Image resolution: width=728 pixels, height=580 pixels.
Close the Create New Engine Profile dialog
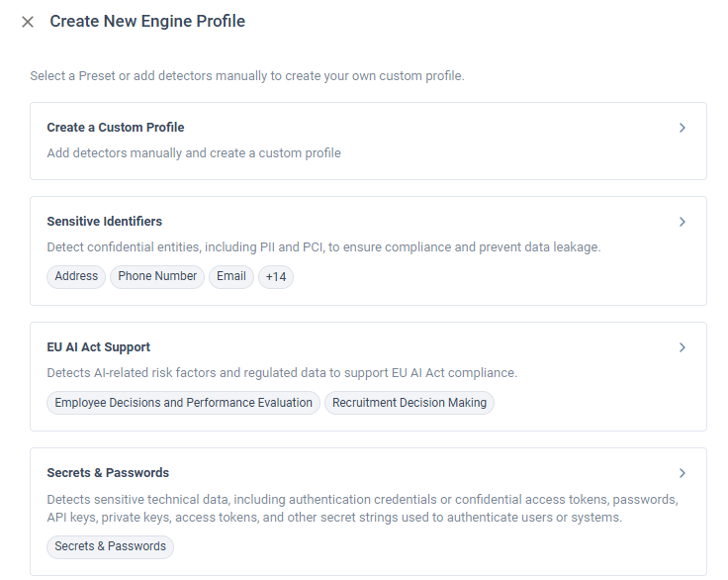(28, 22)
